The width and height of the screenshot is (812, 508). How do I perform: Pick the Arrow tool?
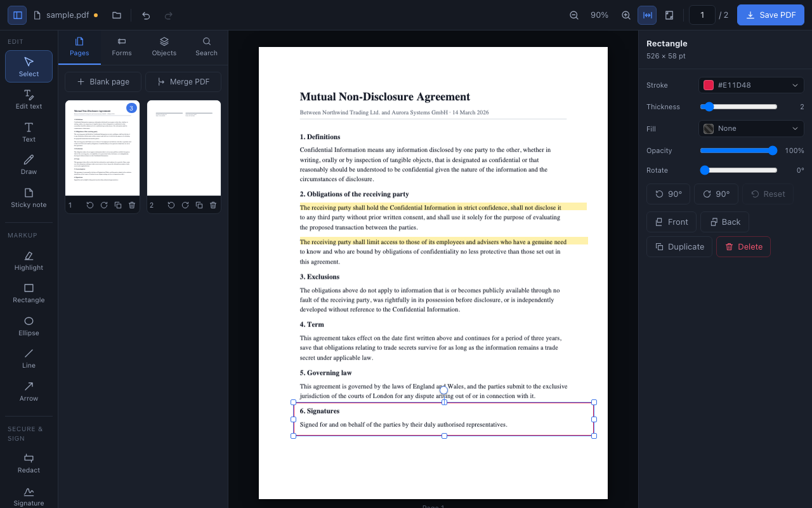29,391
